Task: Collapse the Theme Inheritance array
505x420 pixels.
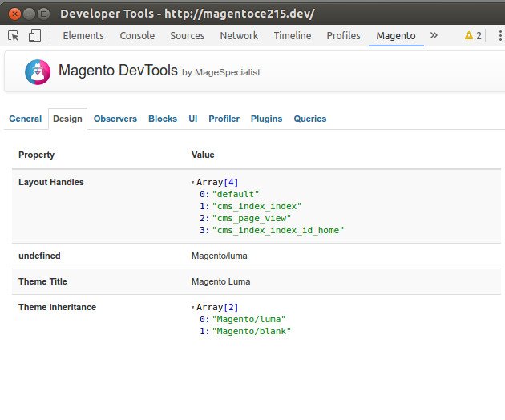Action: click(193, 308)
